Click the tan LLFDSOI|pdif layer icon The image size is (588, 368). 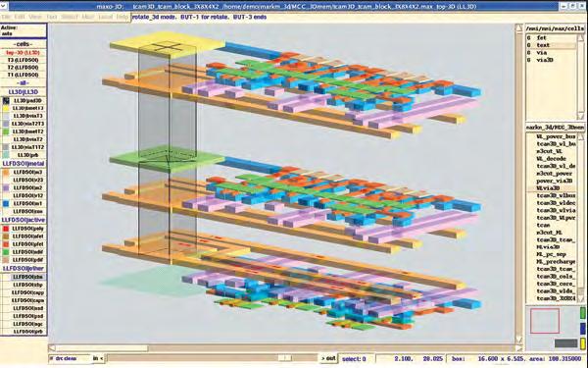(x=6, y=260)
